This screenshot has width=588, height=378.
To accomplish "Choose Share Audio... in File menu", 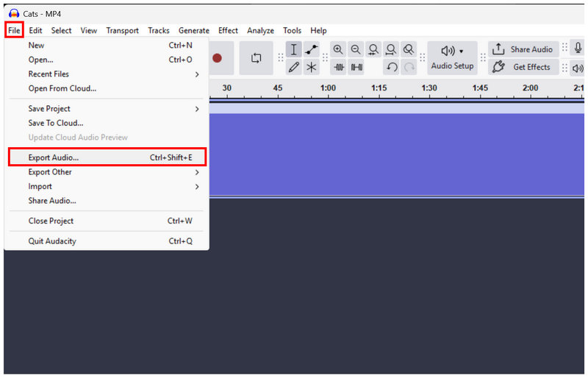I will tap(107, 201).
